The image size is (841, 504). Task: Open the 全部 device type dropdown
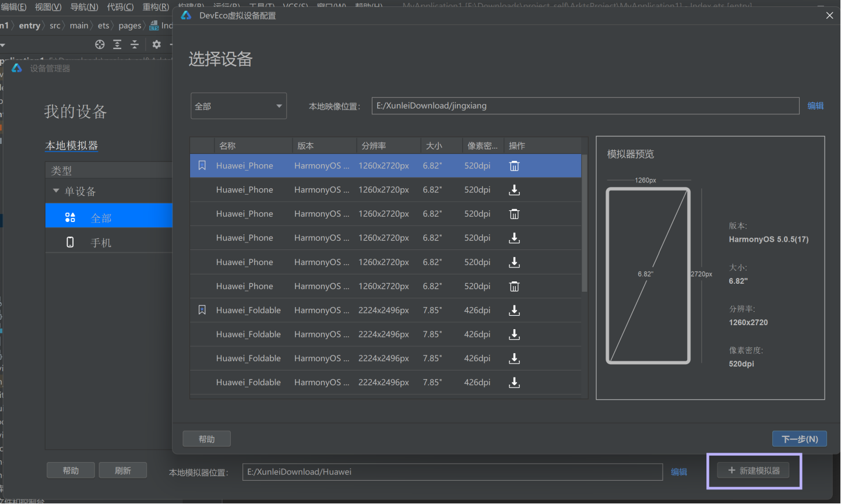[x=238, y=106]
